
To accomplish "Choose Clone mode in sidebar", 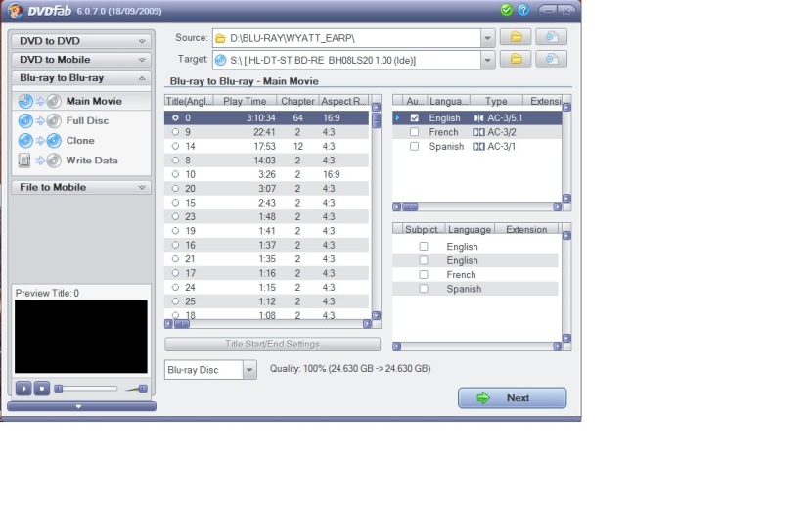I will 80,141.
